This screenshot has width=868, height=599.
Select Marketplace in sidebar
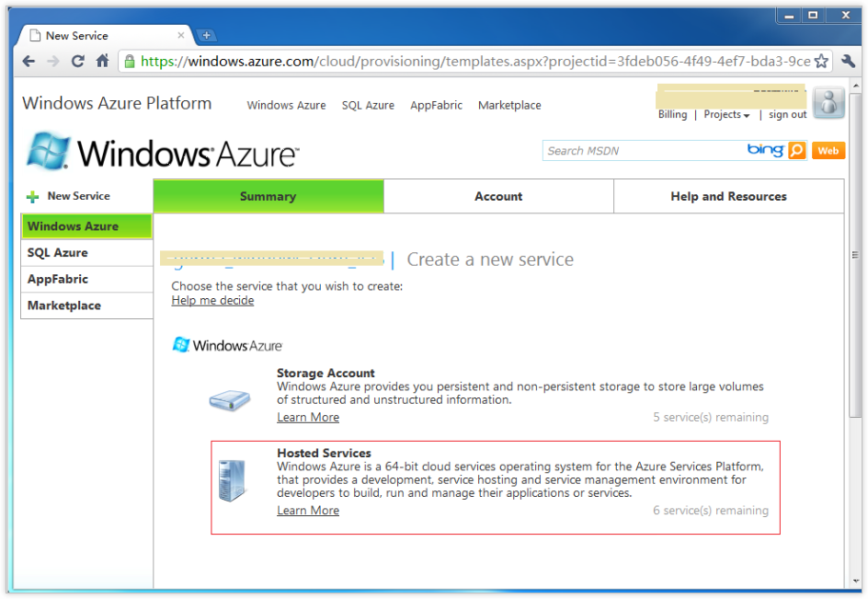click(x=87, y=305)
